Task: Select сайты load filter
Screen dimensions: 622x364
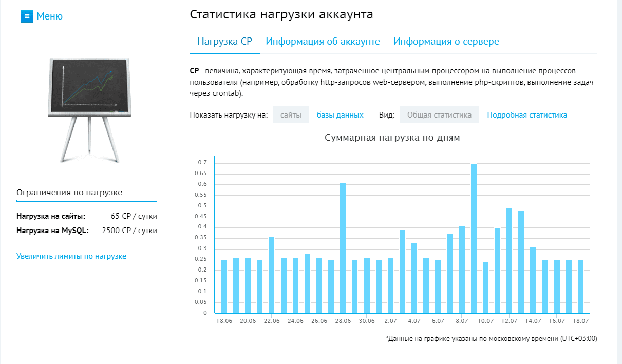Action: point(291,115)
